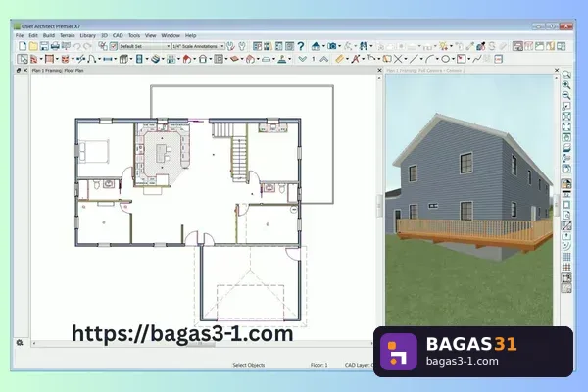Expand the Cabinet tool dropdown arrow
The width and height of the screenshot is (588, 392).
click(x=131, y=59)
